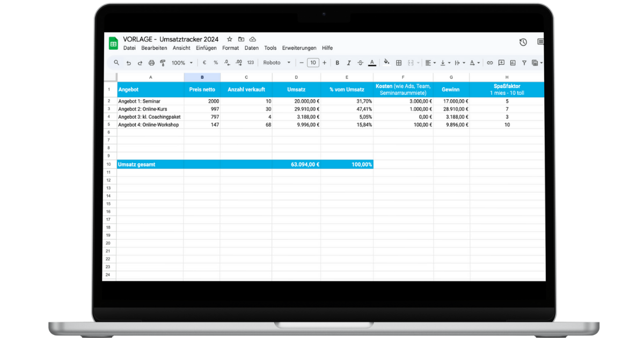
Task: See document cloud save status
Action: (252, 39)
